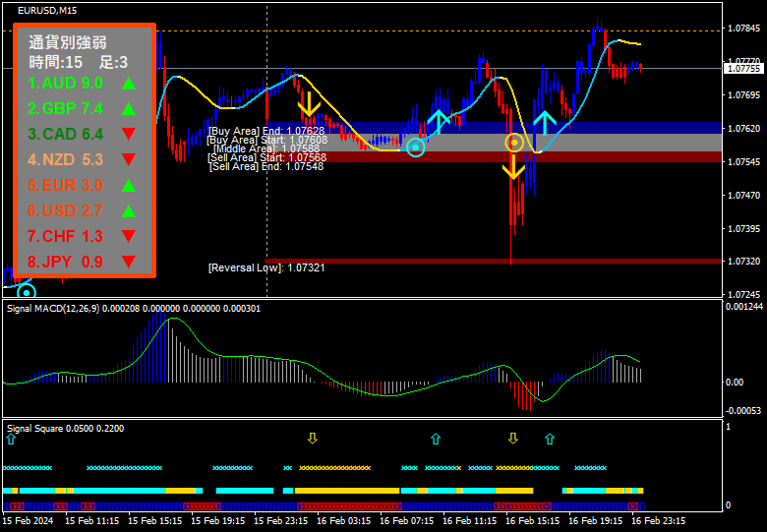Click the cyan circle marker beside Middle Area label

point(416,148)
